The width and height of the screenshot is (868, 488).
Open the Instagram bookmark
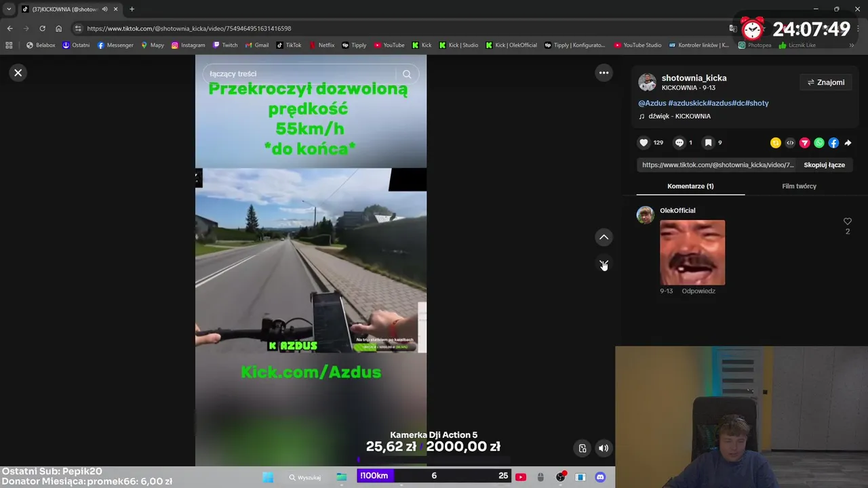coord(188,45)
